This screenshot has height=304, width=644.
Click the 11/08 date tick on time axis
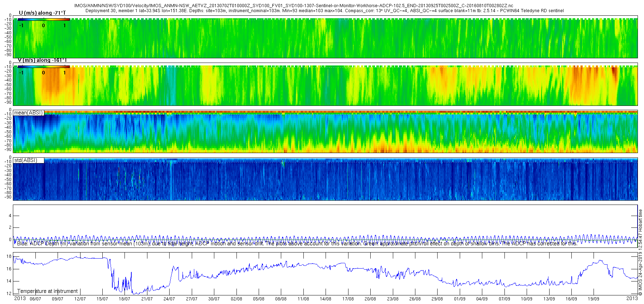(x=303, y=299)
